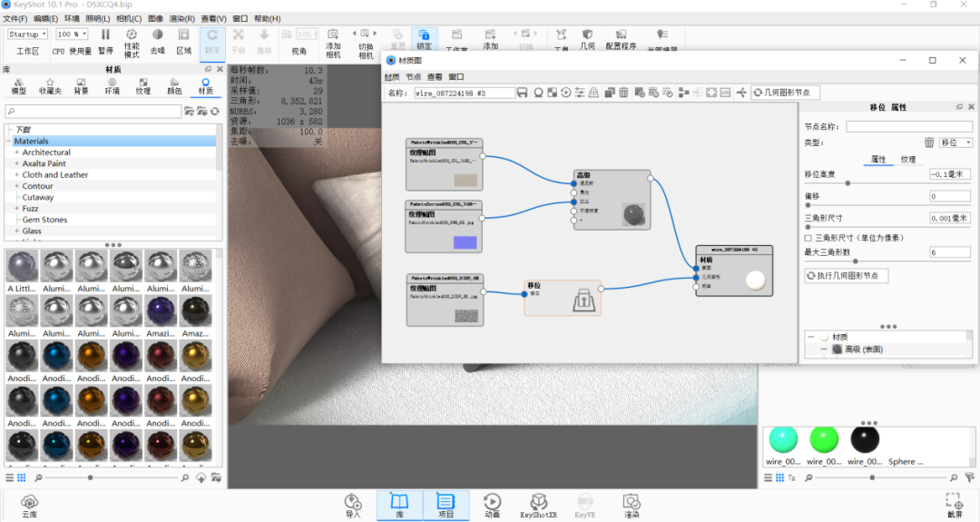The height and width of the screenshot is (522, 980).
Task: Add an animation node from the graph toolbar
Action: click(565, 93)
